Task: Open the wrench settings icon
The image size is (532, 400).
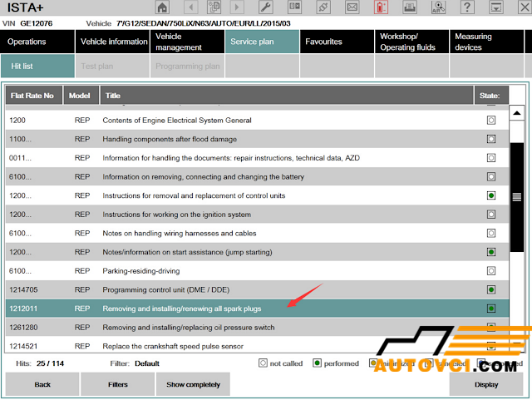Action: (x=265, y=7)
